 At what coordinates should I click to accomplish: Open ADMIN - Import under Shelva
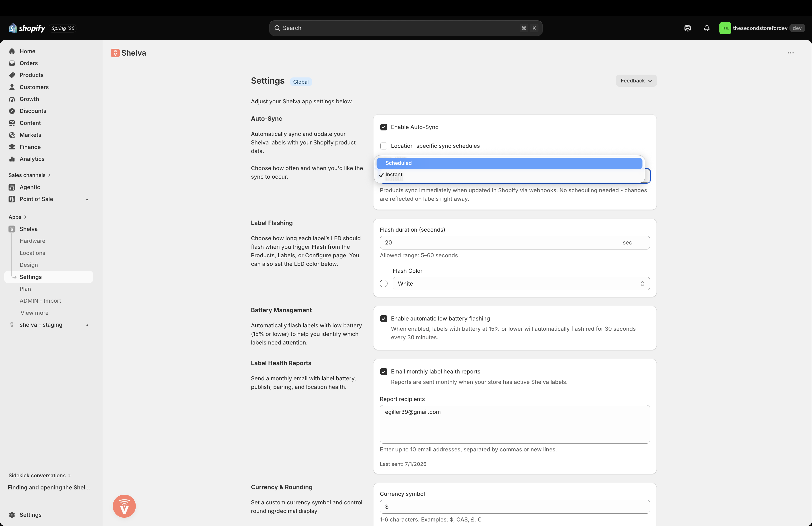[x=40, y=301]
